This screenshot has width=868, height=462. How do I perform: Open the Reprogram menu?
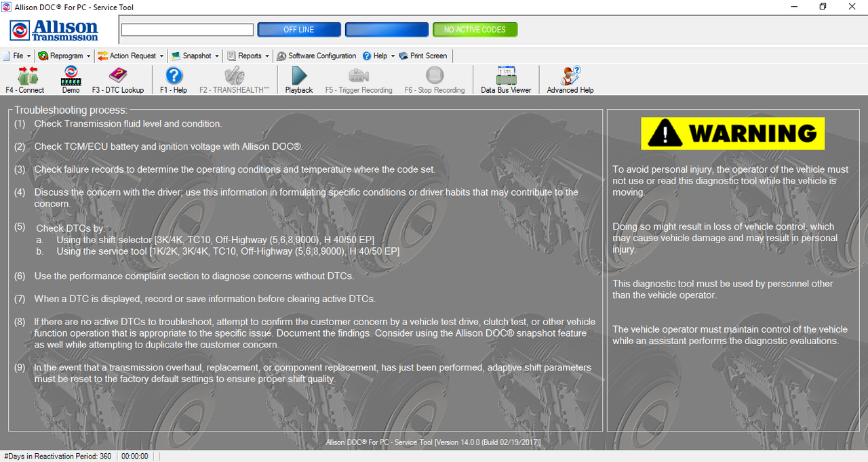click(x=65, y=56)
